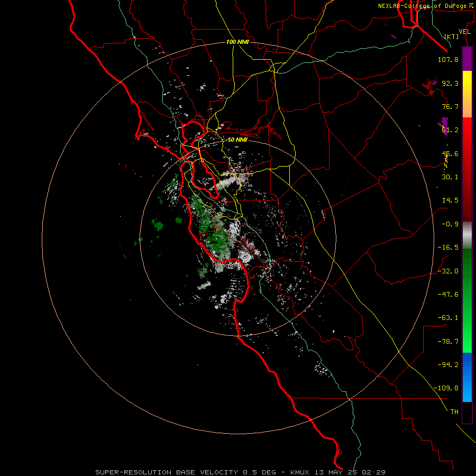The image size is (476, 476).
Task: Click the -109.8 velocity scale value
Action: (x=446, y=388)
